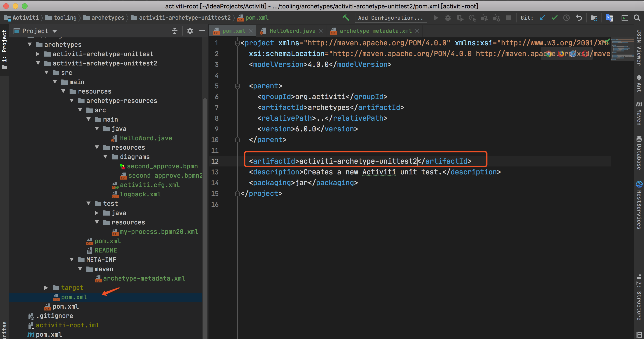Collapse the diagrams folder
Image resolution: width=644 pixels, height=339 pixels.
point(105,157)
